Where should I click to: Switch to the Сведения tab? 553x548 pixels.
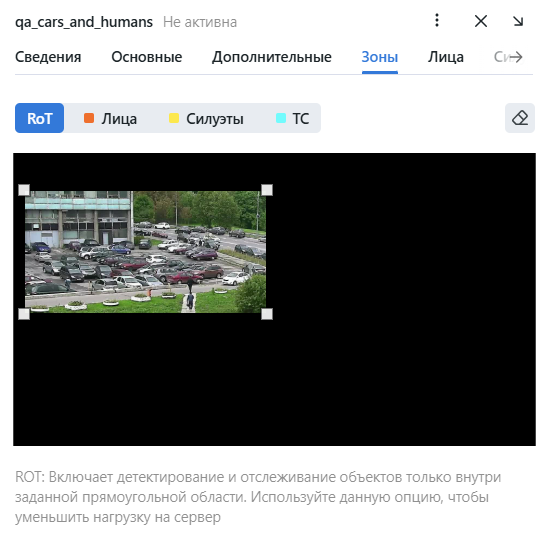click(x=48, y=57)
